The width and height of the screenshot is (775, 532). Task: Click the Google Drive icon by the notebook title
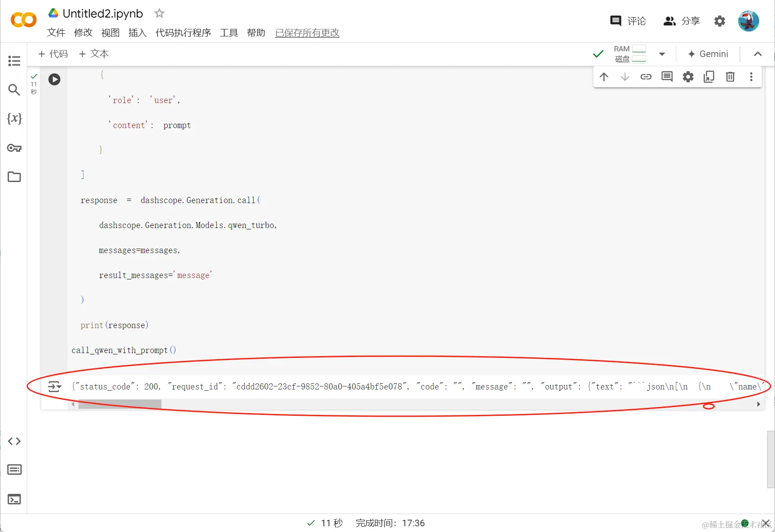tap(54, 13)
